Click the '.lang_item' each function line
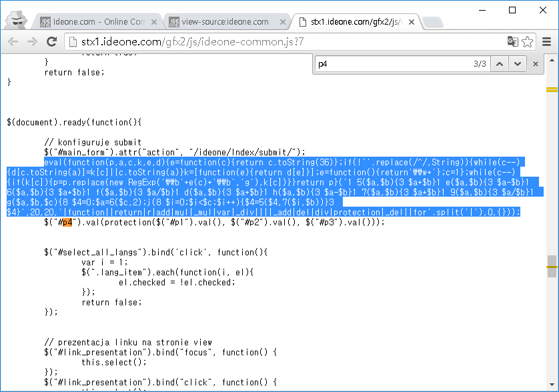Image resolution: width=559 pixels, height=392 pixels. (x=167, y=273)
